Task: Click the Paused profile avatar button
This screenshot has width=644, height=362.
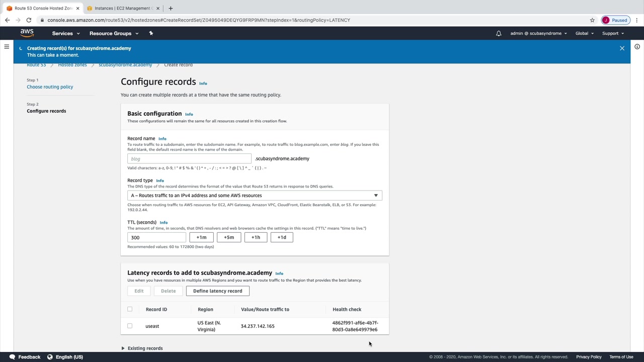Action: coord(615,20)
